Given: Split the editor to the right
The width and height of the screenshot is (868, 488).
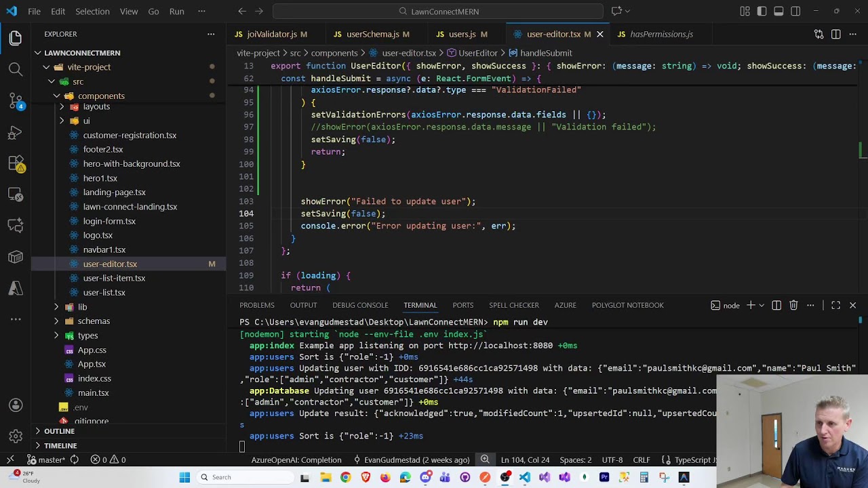Looking at the screenshot, I should click(x=835, y=34).
